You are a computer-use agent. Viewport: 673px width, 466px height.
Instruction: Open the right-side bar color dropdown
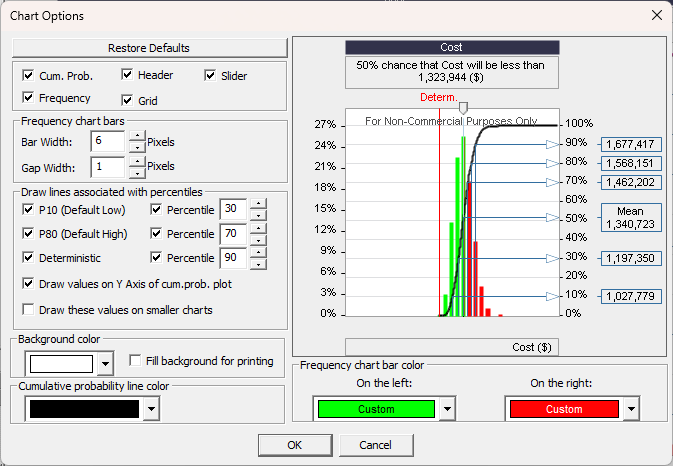[633, 409]
